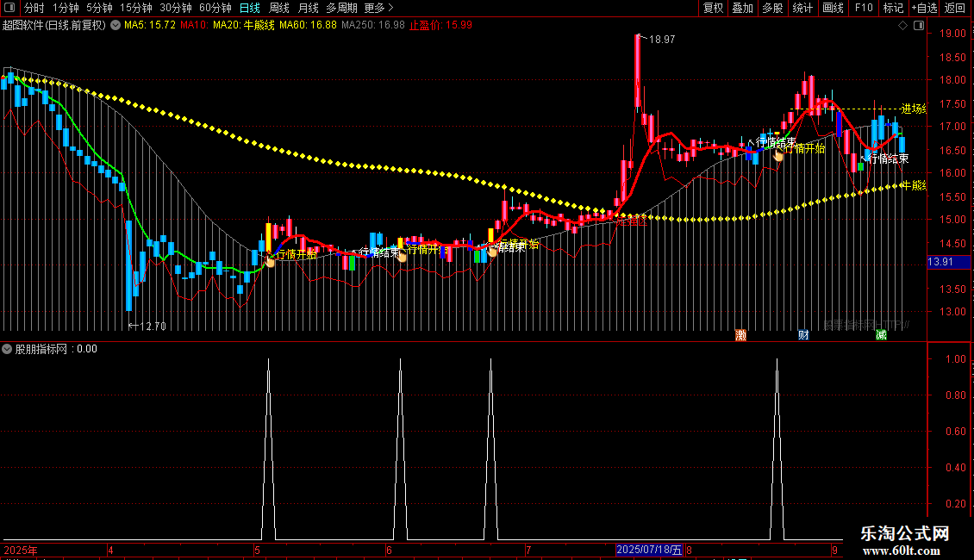Screen dimensions: 974x560
Task: Open the main chart indicator dropdown beside 超图软件
Action: 116,26
